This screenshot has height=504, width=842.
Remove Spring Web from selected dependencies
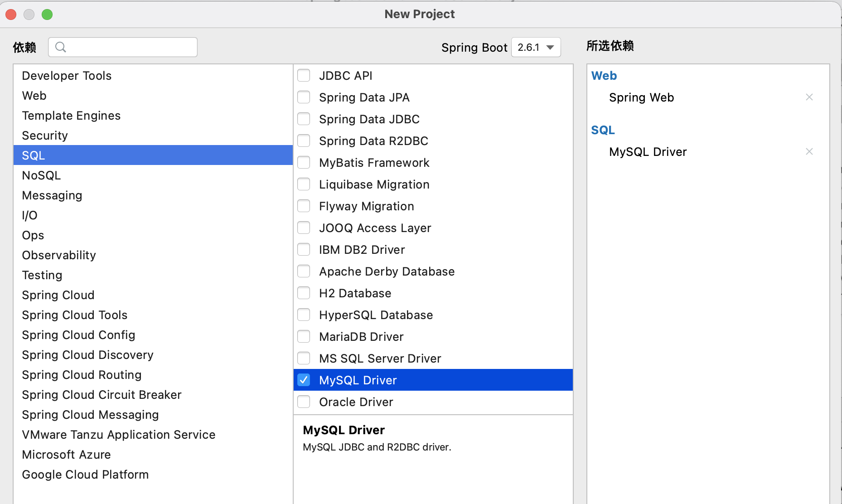(809, 97)
